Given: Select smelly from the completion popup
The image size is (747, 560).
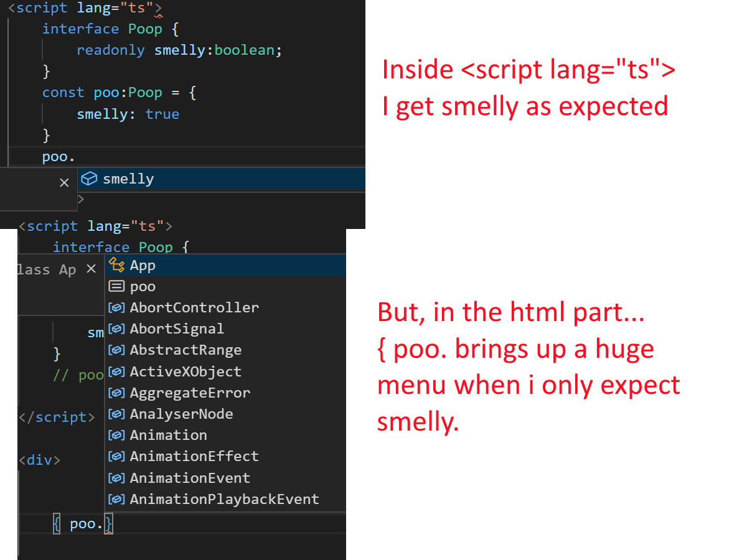Looking at the screenshot, I should [134, 179].
